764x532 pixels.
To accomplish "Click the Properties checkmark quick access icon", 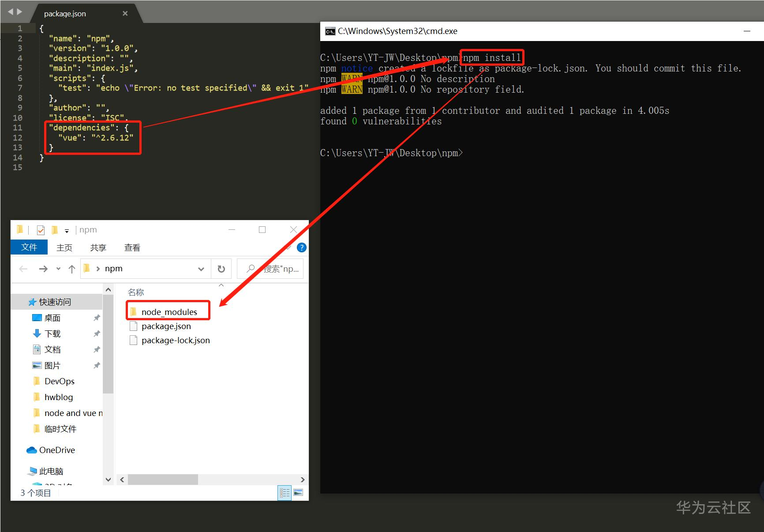I will [41, 230].
